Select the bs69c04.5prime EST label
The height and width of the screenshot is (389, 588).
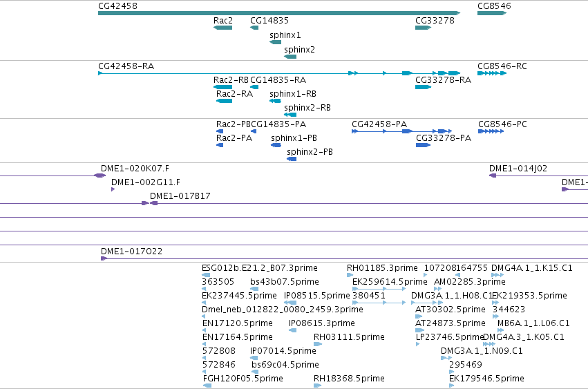pyautogui.click(x=285, y=365)
